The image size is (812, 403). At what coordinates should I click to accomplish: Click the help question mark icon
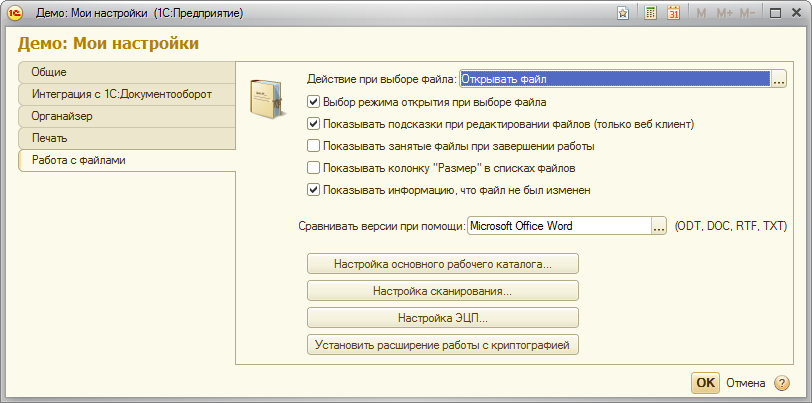[x=782, y=383]
